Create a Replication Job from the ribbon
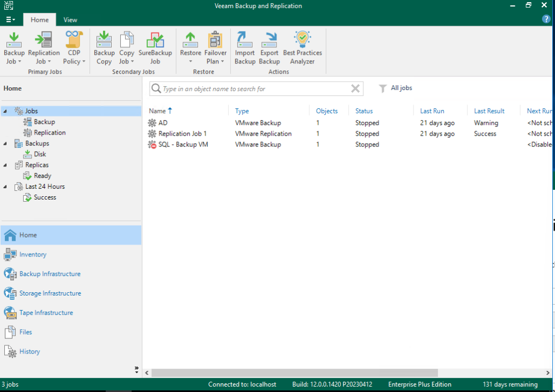The image size is (555, 392). (x=43, y=48)
